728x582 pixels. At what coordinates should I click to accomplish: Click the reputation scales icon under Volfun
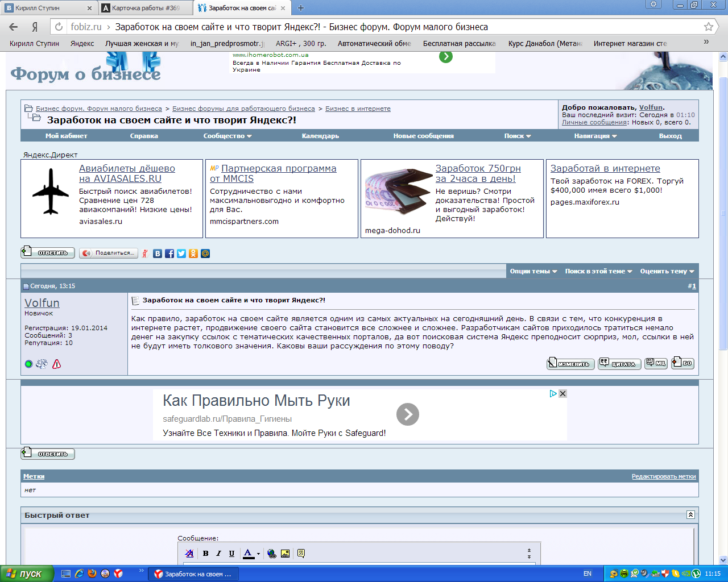[42, 364]
